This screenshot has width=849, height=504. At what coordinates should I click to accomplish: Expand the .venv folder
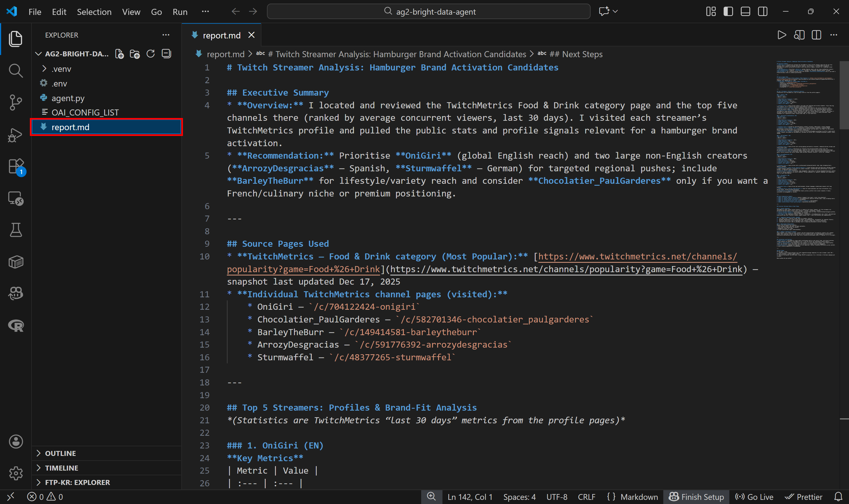point(61,69)
